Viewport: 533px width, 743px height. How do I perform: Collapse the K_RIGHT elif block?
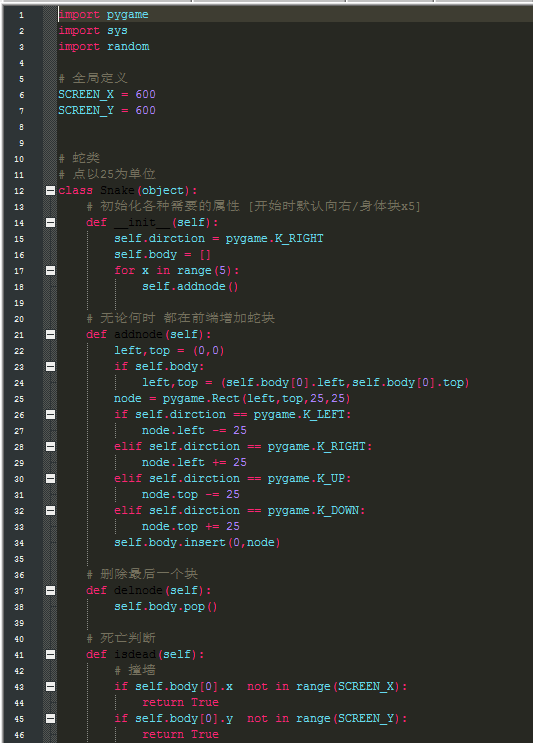[50, 446]
